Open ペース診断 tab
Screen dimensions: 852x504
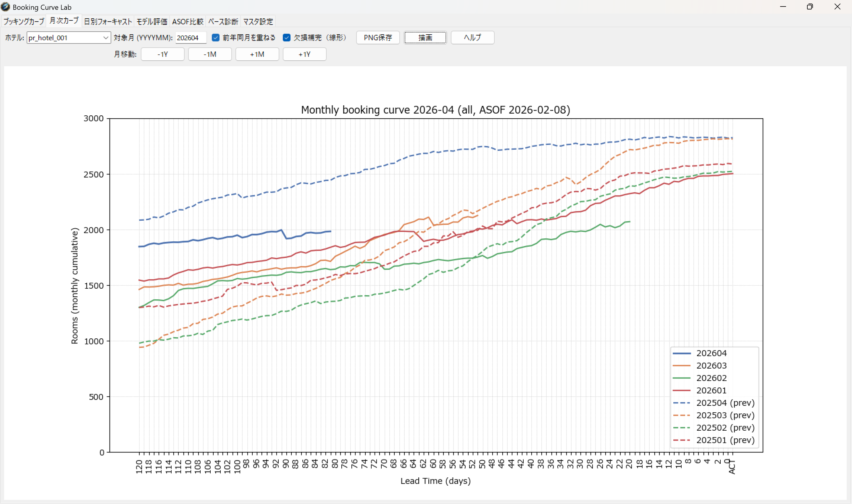click(x=223, y=22)
